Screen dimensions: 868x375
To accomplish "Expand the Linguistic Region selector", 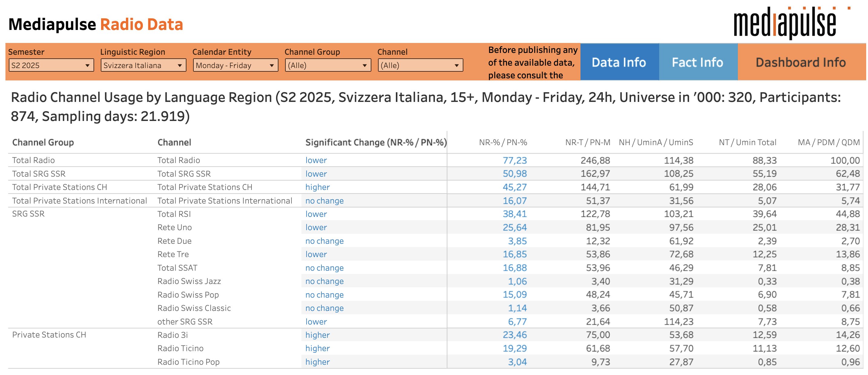I will pyautogui.click(x=143, y=65).
